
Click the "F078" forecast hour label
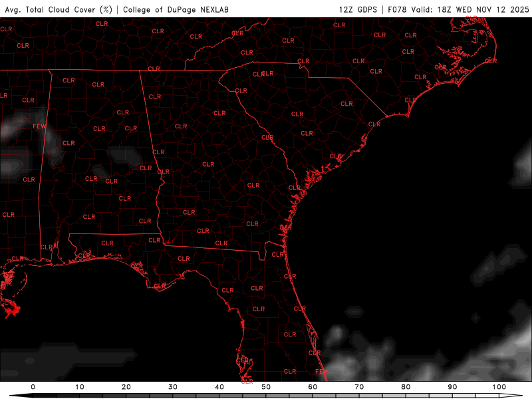coord(397,9)
